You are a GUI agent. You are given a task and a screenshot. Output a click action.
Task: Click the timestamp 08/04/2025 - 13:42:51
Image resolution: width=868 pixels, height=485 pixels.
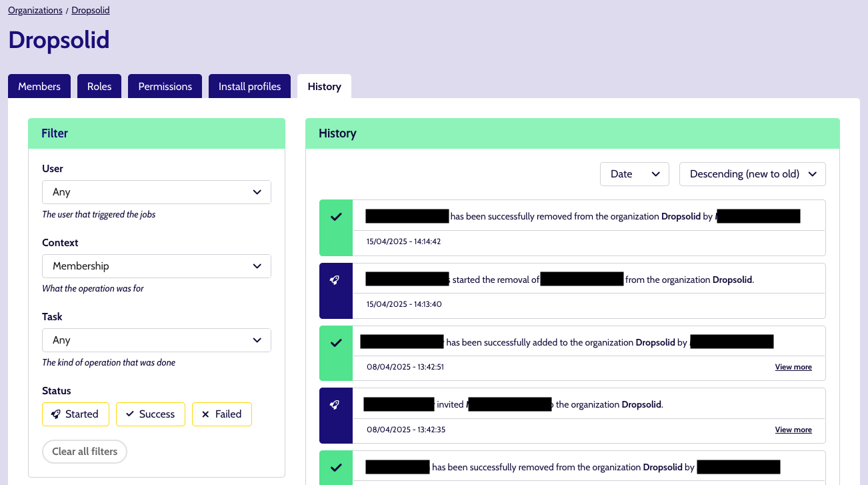coord(405,367)
